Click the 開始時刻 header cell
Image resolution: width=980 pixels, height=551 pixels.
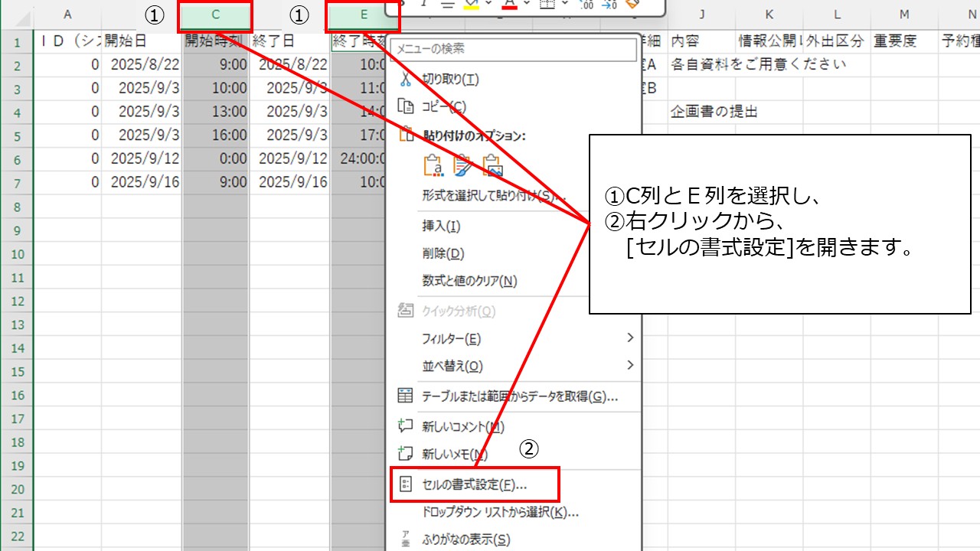click(x=215, y=42)
